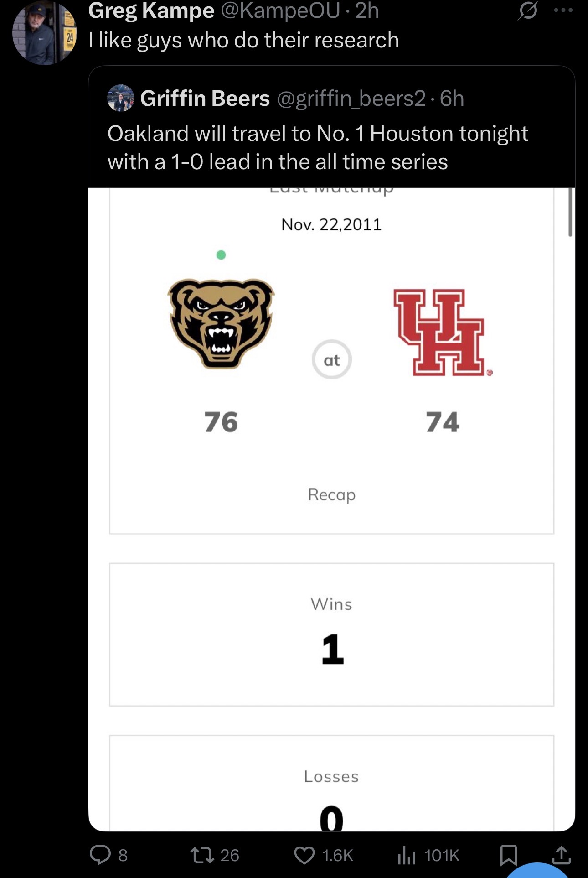Click the share upload icon
The height and width of the screenshot is (878, 588).
pyautogui.click(x=561, y=855)
